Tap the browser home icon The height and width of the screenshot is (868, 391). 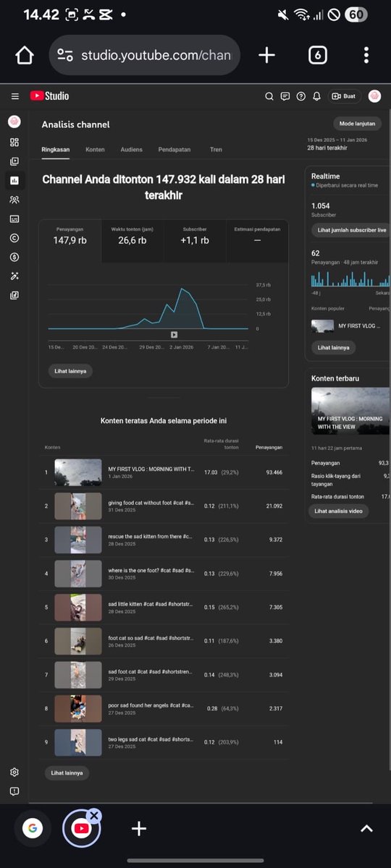coord(25,55)
